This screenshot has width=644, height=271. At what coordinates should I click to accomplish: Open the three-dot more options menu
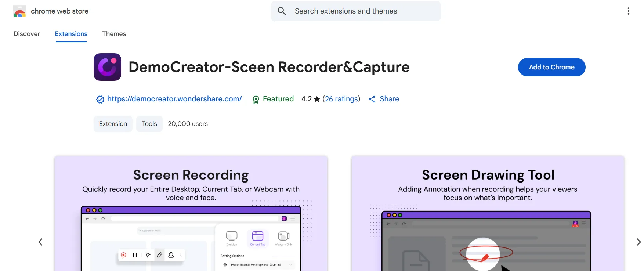click(x=628, y=11)
